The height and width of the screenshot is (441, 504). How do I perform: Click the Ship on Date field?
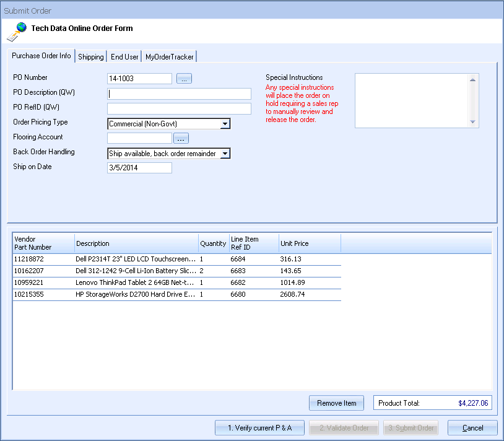coord(139,168)
